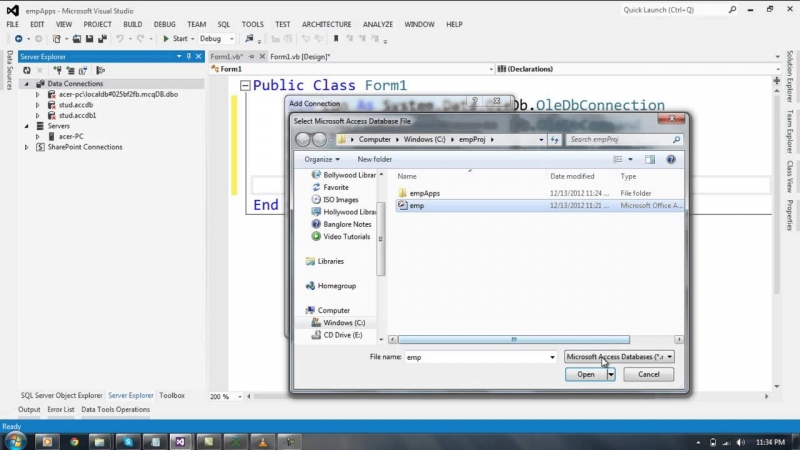
Task: Open Chrome from the Windows taskbar
Action: click(x=74, y=440)
